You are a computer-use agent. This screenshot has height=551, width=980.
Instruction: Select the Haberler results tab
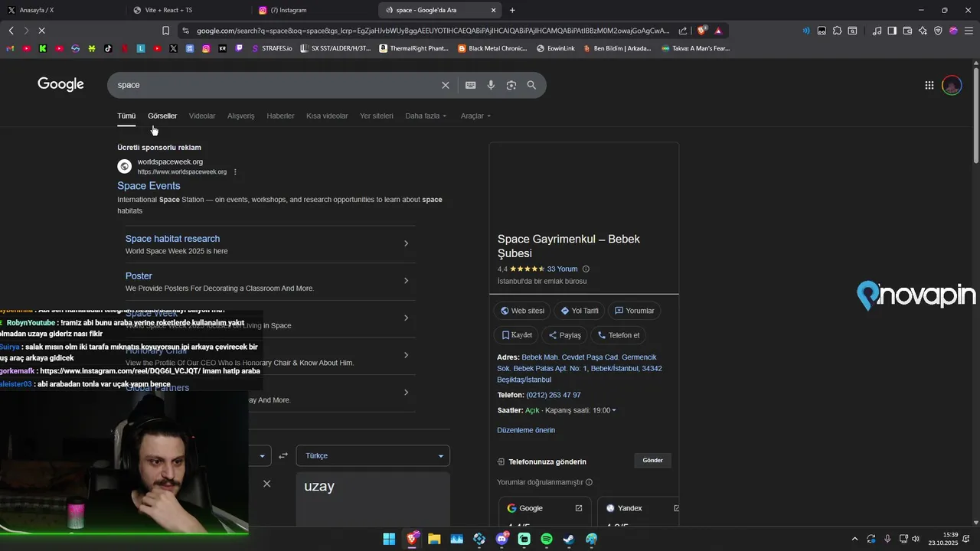[x=280, y=116]
